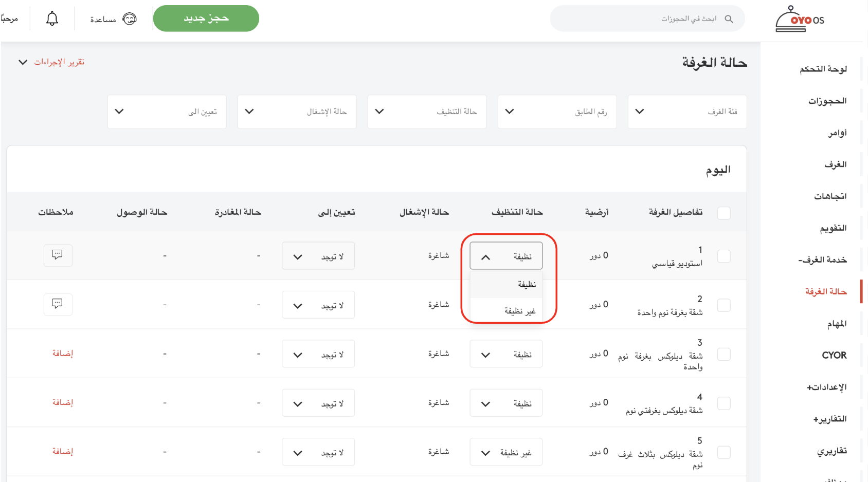Open 'لا توجد' assign dropdown for room 2
The width and height of the screenshot is (868, 482).
[318, 305]
